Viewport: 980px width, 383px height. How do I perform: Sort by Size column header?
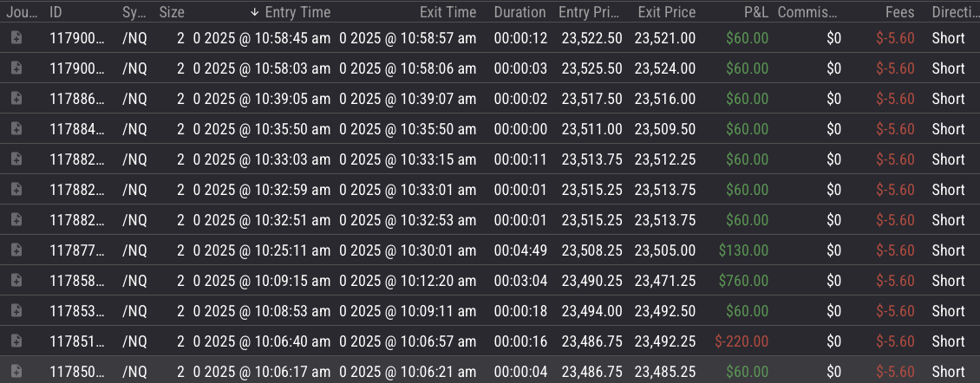[172, 12]
